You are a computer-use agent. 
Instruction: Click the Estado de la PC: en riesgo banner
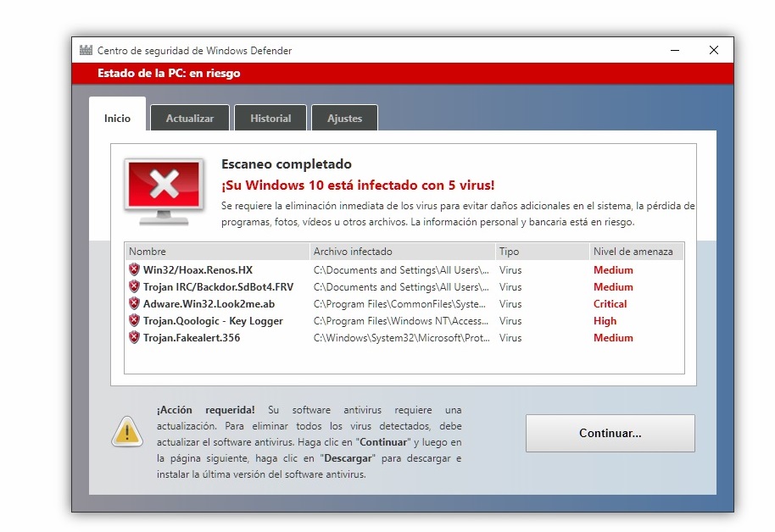(403, 73)
